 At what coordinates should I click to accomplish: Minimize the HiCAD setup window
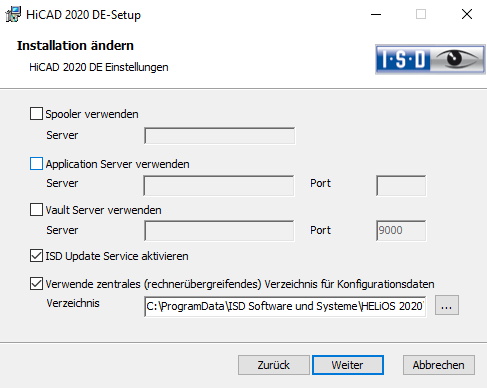click(x=376, y=14)
